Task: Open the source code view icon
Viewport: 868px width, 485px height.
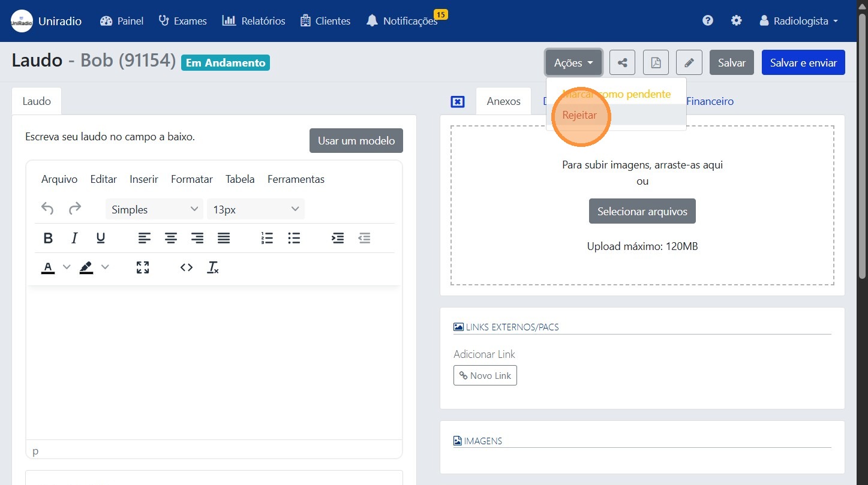Action: tap(187, 267)
